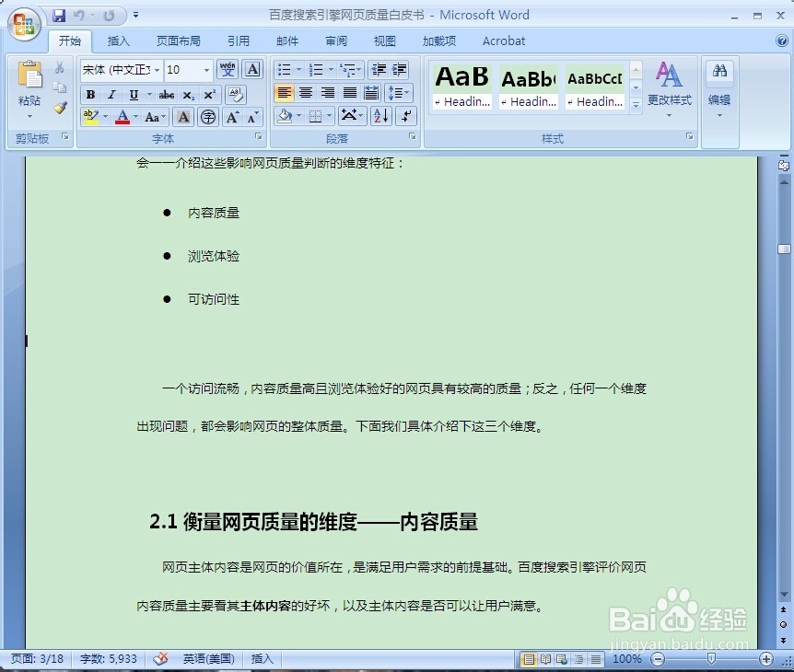Screen dimensions: 794x672
Task: Apply distributed alignment
Action: click(371, 93)
